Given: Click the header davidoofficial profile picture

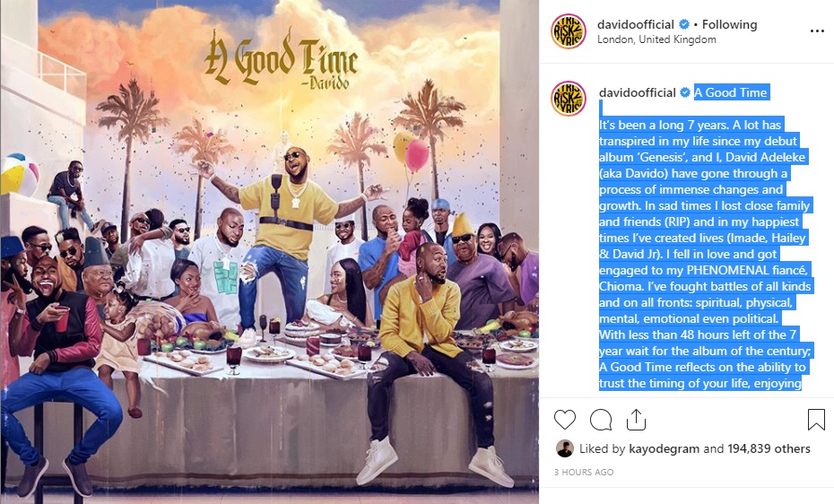Looking at the screenshot, I should (x=568, y=30).
